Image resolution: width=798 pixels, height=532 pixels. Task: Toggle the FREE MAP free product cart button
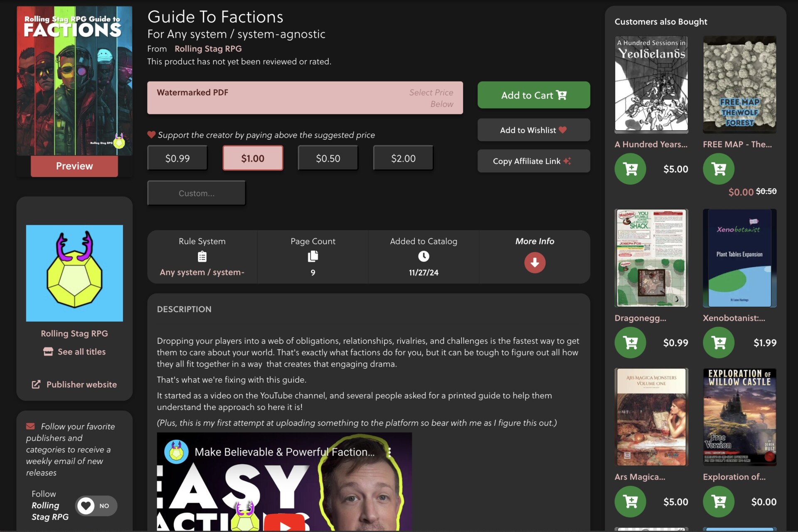click(x=719, y=169)
